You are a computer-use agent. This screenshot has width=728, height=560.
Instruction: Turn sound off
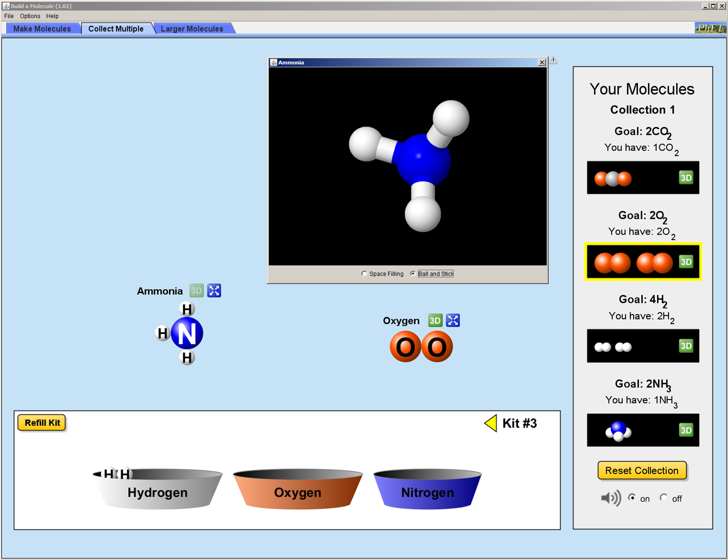(x=664, y=498)
